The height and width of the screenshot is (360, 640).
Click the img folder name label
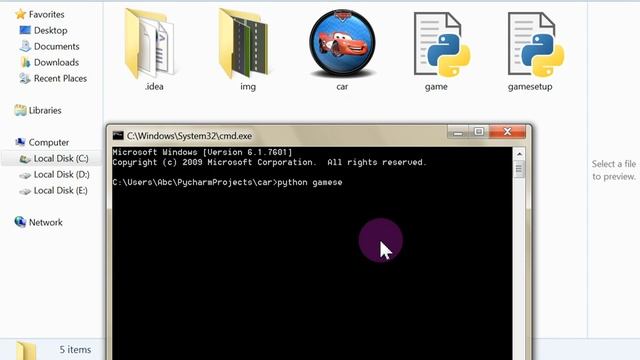[x=248, y=87]
